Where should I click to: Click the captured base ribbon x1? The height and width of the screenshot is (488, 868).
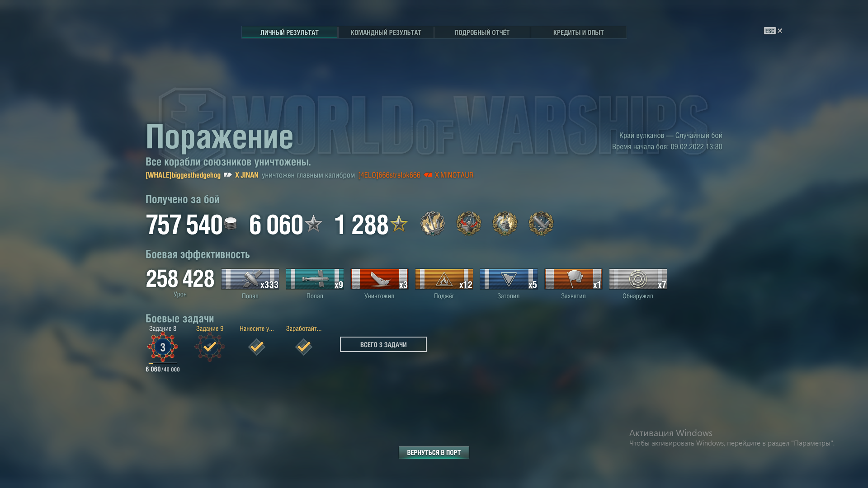pyautogui.click(x=573, y=279)
